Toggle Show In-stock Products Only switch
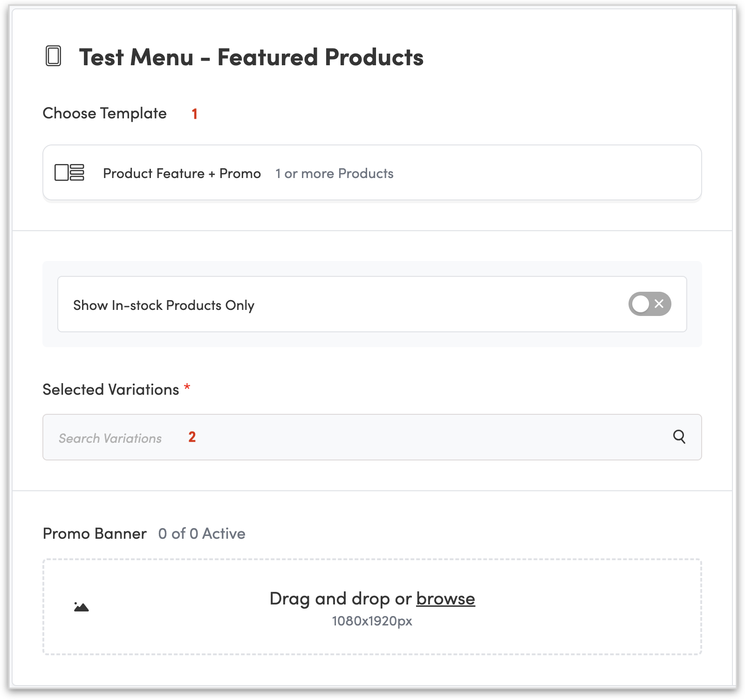This screenshot has height=700, width=745. coord(649,304)
